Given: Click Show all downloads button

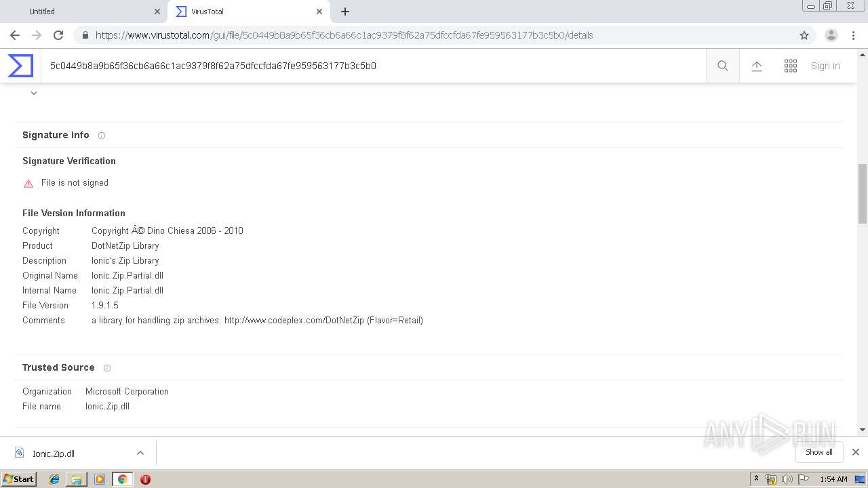Looking at the screenshot, I should point(819,452).
